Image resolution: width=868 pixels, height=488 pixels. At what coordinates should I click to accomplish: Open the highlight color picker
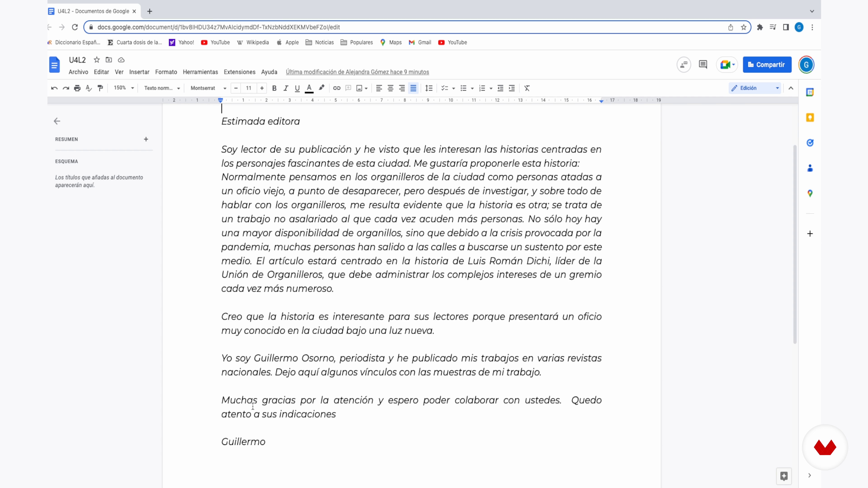(321, 88)
